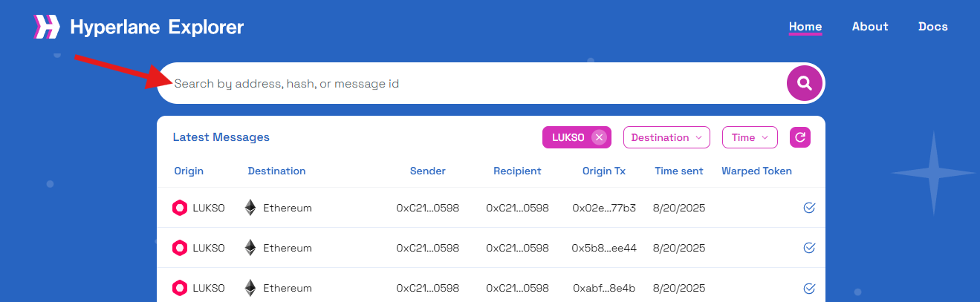Open the Docs link
The width and height of the screenshot is (980, 302).
[933, 27]
